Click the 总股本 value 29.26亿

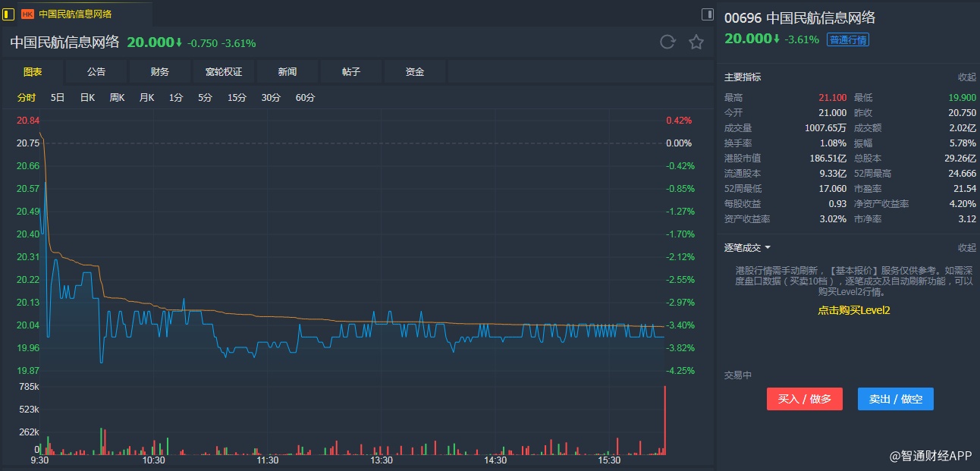point(961,159)
